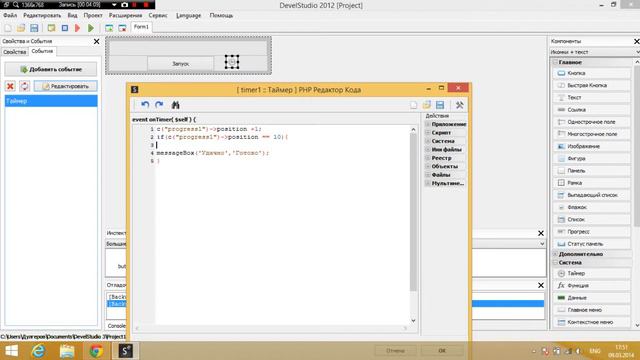
Task: Select the Текст component
Action: 592,98
